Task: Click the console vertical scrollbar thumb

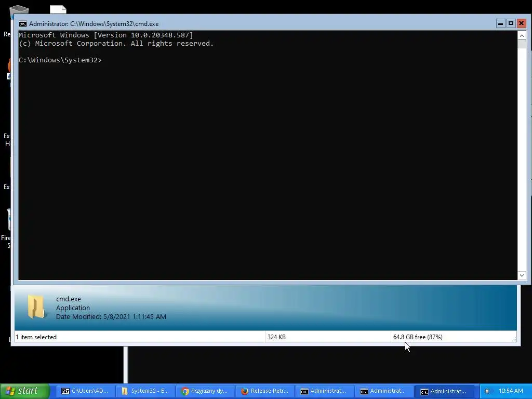Action: (x=522, y=44)
